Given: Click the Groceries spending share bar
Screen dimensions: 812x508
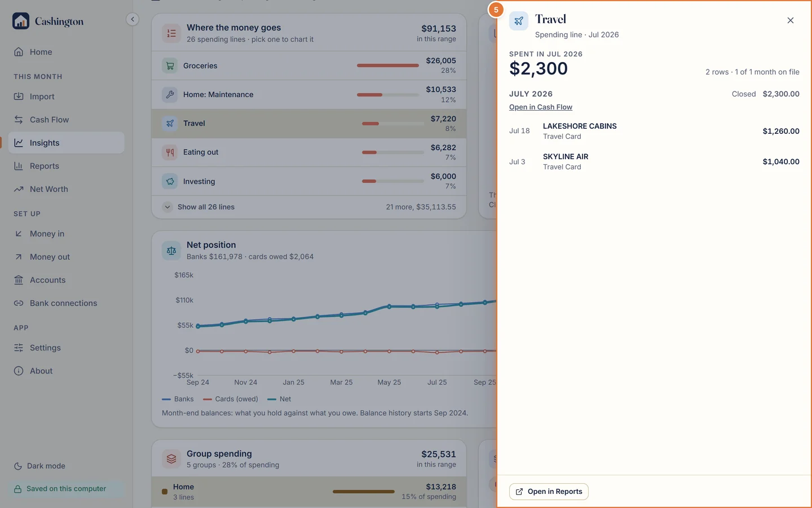Looking at the screenshot, I should (388, 65).
